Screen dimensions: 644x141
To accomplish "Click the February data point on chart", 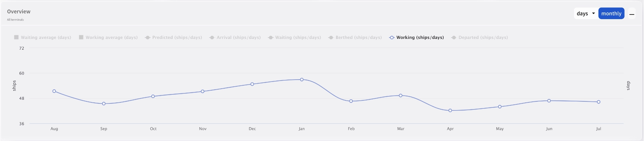I will click(x=351, y=101).
